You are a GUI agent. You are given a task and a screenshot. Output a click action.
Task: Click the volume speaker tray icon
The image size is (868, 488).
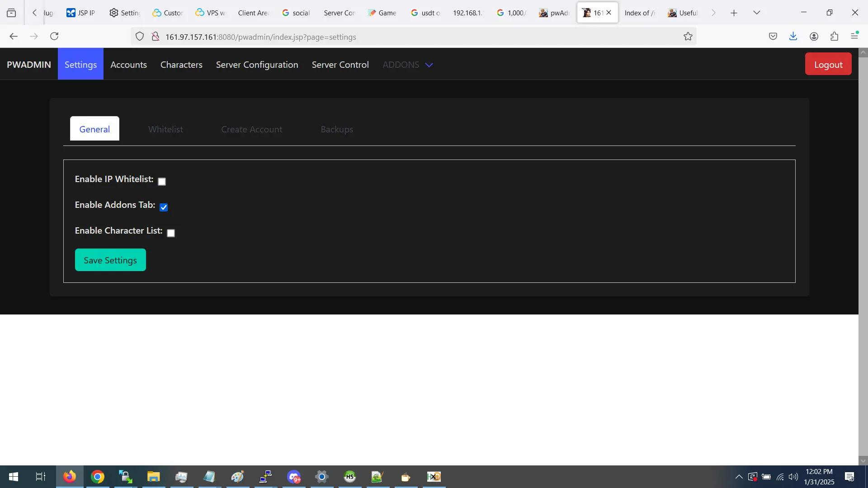pos(793,477)
